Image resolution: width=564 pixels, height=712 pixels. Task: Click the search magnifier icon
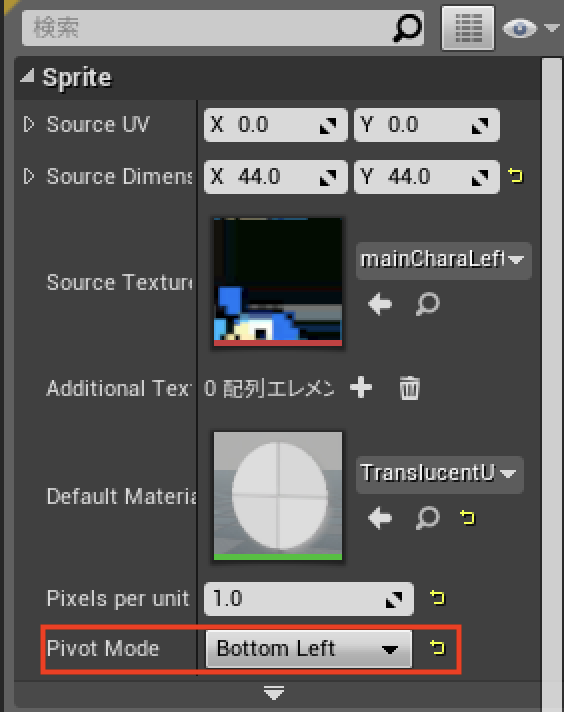pos(407,27)
